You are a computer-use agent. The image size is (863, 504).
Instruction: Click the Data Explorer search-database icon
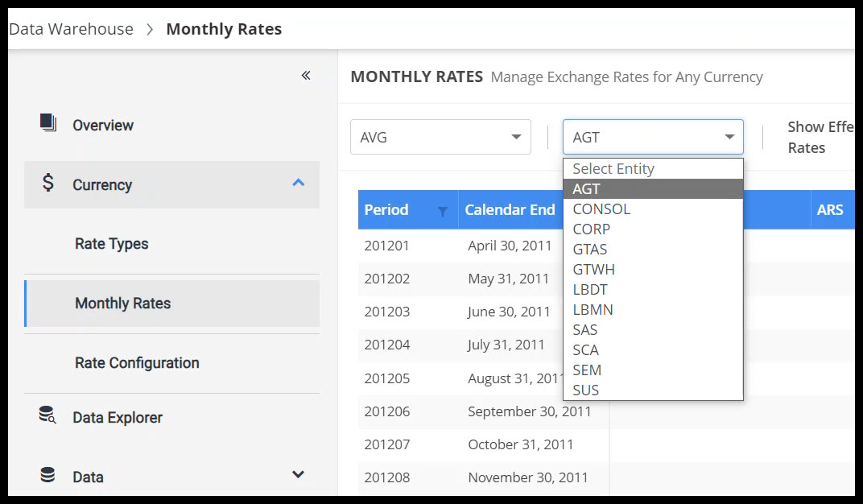(47, 415)
